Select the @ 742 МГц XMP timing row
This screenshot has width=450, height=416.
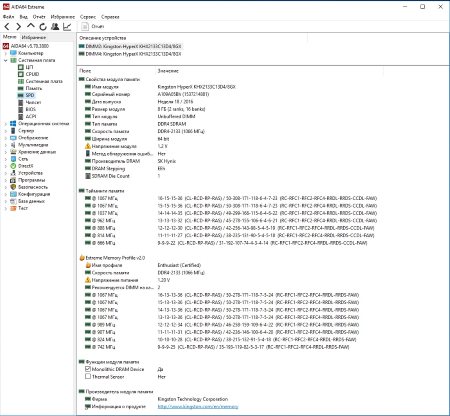click(217, 347)
